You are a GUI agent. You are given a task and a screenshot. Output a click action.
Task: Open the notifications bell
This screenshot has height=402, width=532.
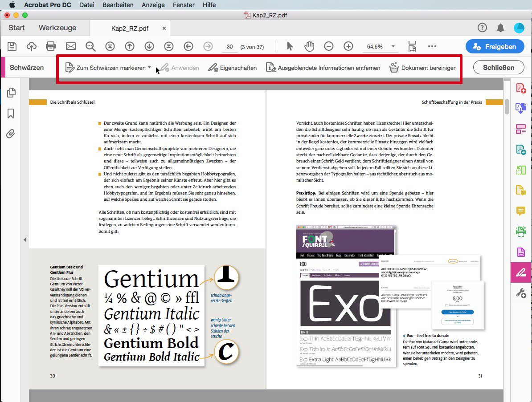(500, 28)
